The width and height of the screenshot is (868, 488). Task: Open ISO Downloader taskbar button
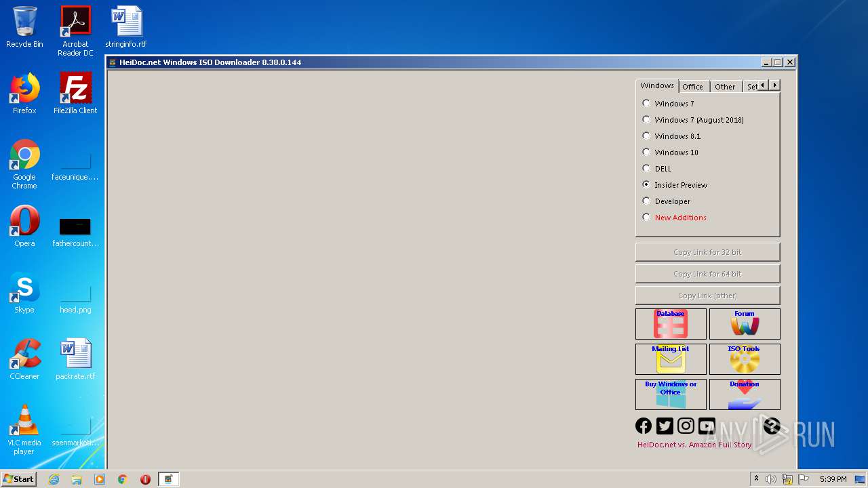pos(168,479)
